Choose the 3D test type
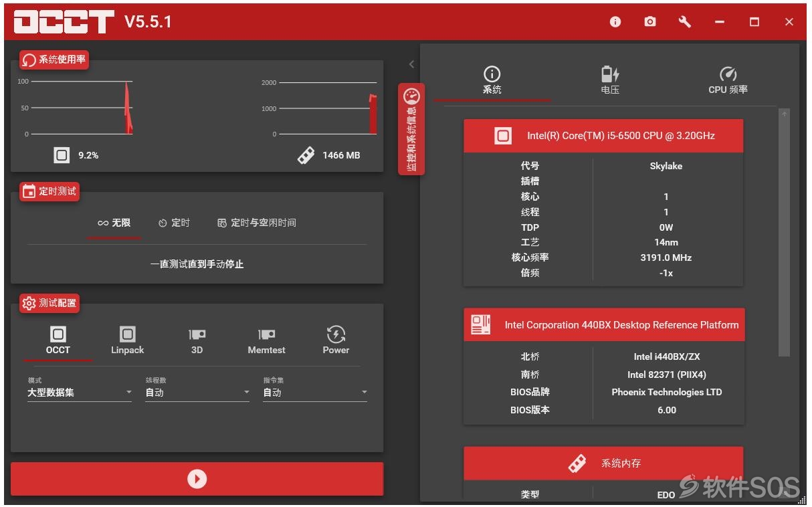Image resolution: width=812 pixels, height=507 pixels. 197,340
